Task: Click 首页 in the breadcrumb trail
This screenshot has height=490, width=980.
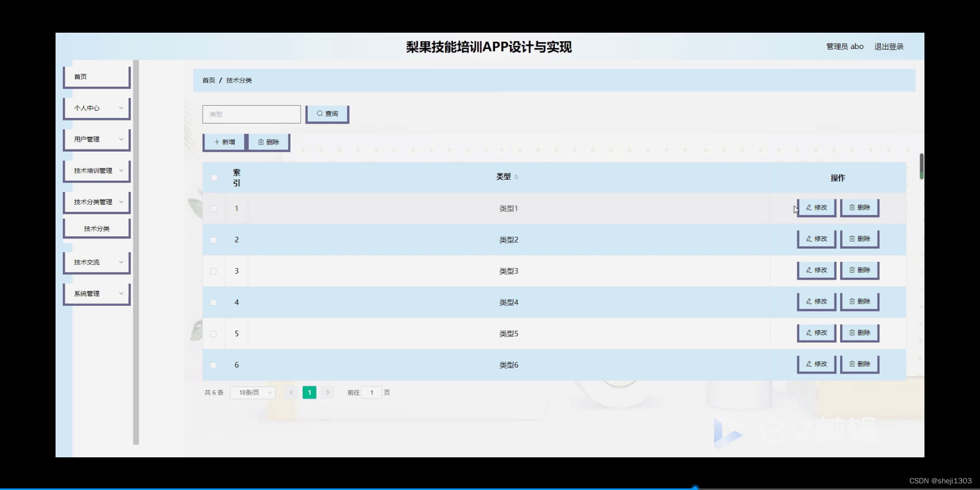Action: coord(208,80)
